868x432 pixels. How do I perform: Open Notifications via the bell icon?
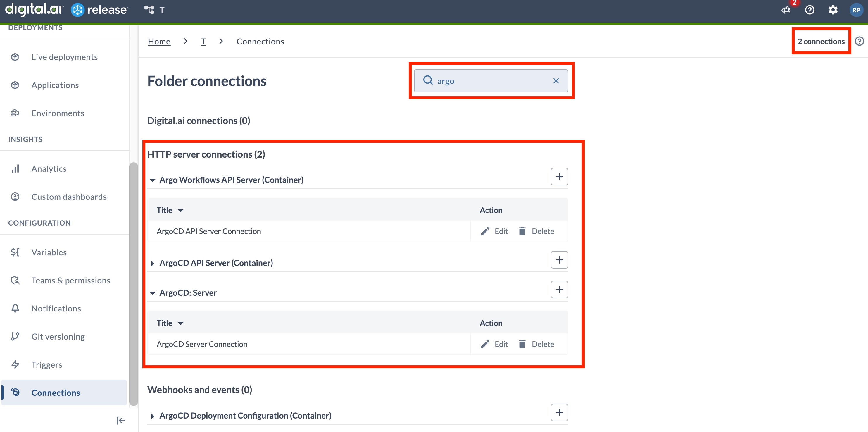tap(15, 308)
